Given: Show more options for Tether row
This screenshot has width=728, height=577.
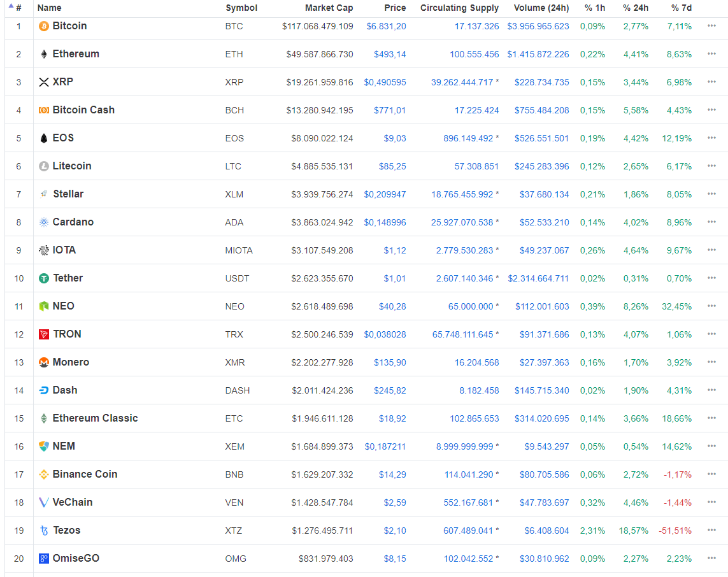Looking at the screenshot, I should point(711,278).
